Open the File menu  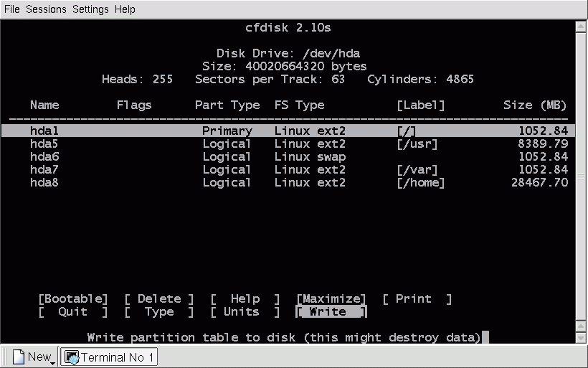12,9
